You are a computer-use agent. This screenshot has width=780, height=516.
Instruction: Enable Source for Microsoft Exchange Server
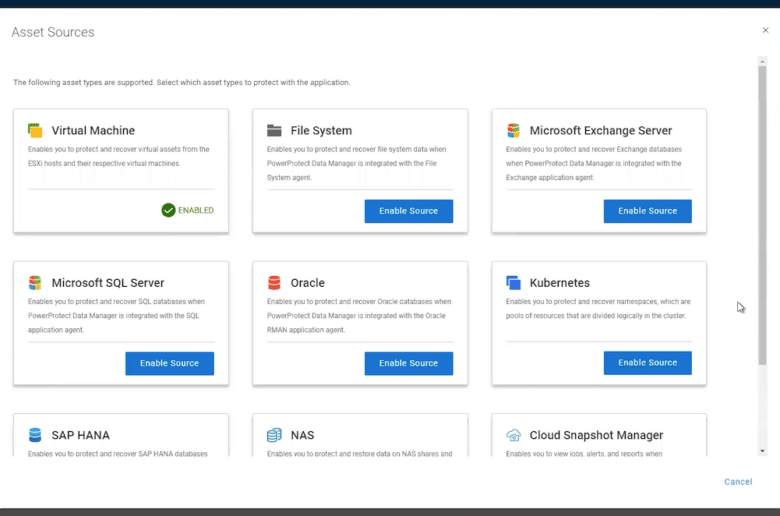coord(647,211)
